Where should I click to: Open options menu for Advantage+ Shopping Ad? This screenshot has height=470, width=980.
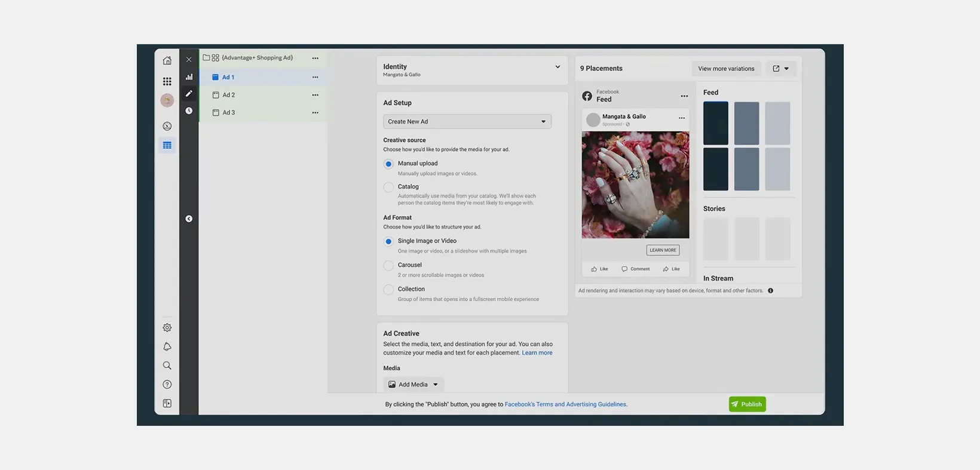point(315,58)
